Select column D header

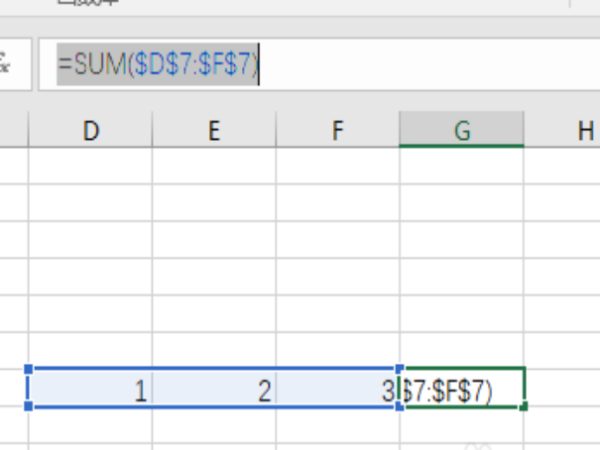click(90, 130)
